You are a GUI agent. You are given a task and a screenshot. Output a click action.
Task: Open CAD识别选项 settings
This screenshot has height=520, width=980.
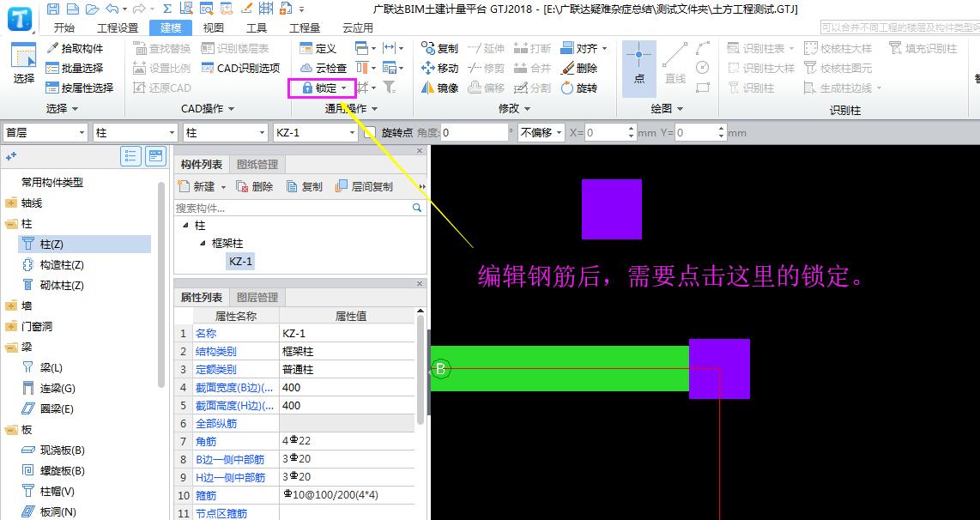pyautogui.click(x=240, y=68)
